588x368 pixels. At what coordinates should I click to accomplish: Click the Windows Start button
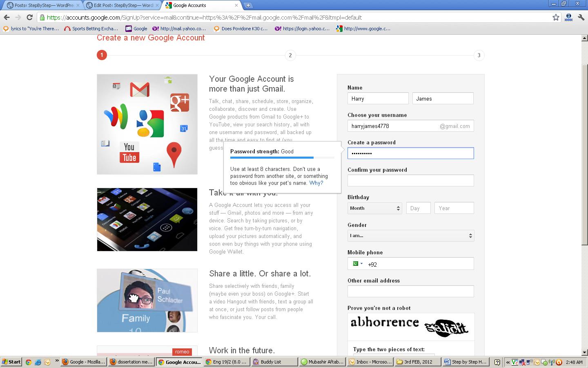11,362
